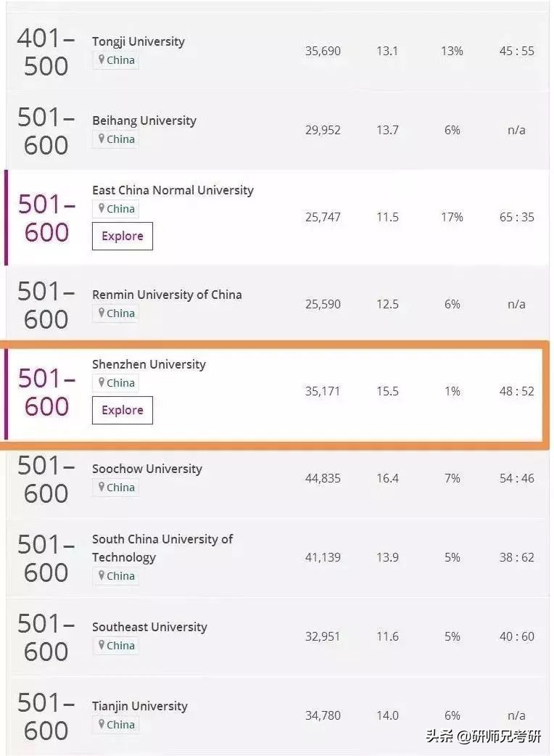Click the China location pin for Soochow University
The image size is (554, 756).
115,487
